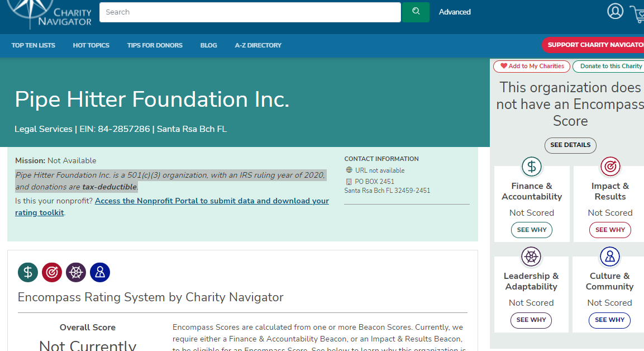Viewport: 644px width, 351px height.
Task: Click Add to My Charities button
Action: [532, 66]
